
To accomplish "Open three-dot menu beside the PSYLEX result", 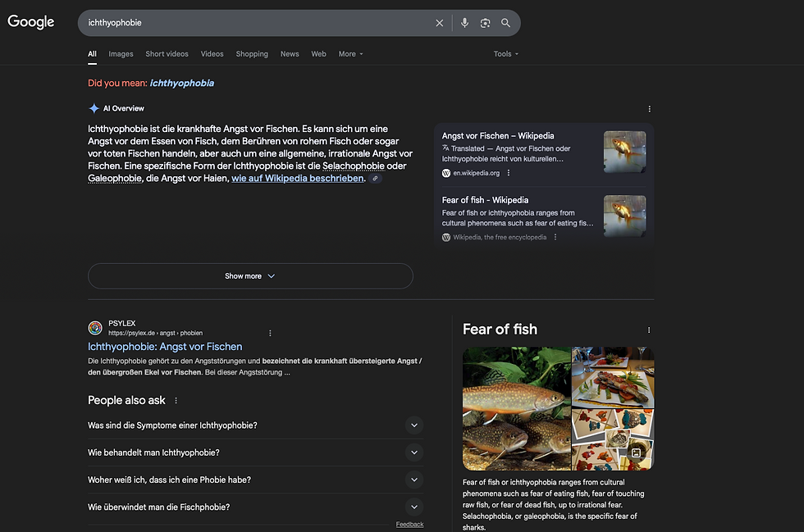I will pyautogui.click(x=270, y=334).
